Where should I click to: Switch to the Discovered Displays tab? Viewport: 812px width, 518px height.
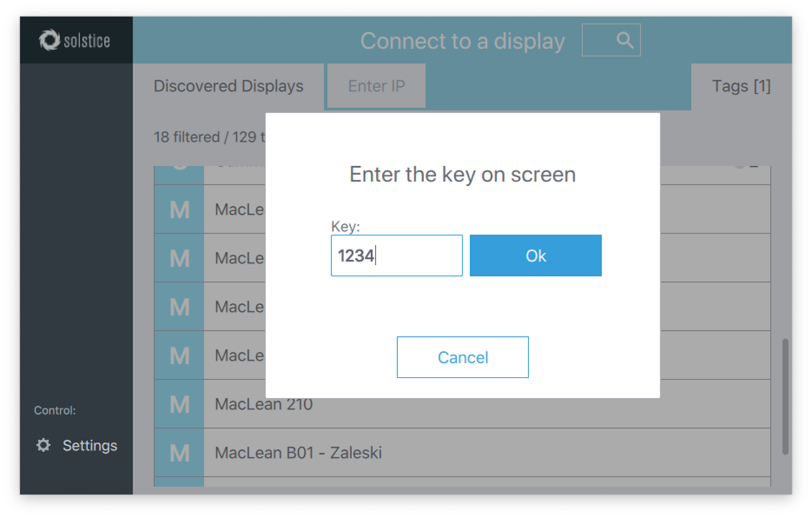(x=228, y=86)
